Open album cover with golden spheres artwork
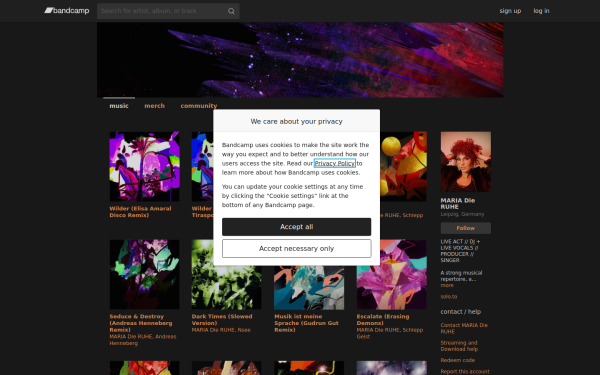 coord(403,166)
